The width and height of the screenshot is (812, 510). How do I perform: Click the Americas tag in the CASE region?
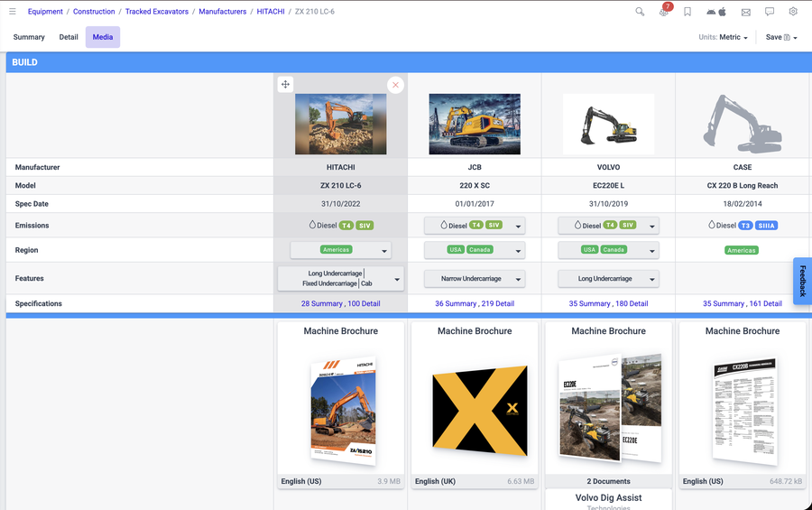pyautogui.click(x=742, y=250)
